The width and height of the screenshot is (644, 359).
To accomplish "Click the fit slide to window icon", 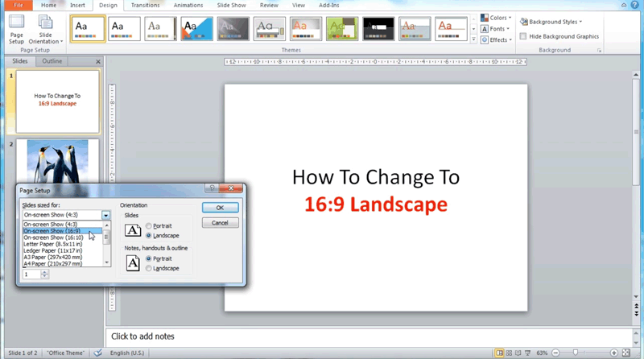I will pos(626,353).
